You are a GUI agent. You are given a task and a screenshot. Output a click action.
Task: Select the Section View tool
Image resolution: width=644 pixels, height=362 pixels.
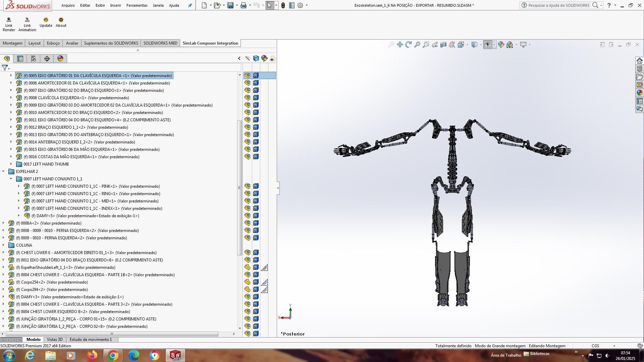[443, 45]
